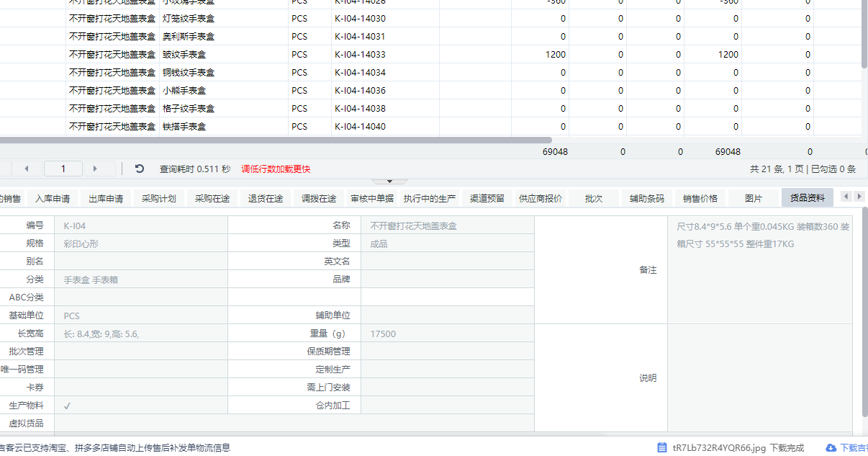
Task: Click the empty 英文名 field
Action: (x=448, y=261)
